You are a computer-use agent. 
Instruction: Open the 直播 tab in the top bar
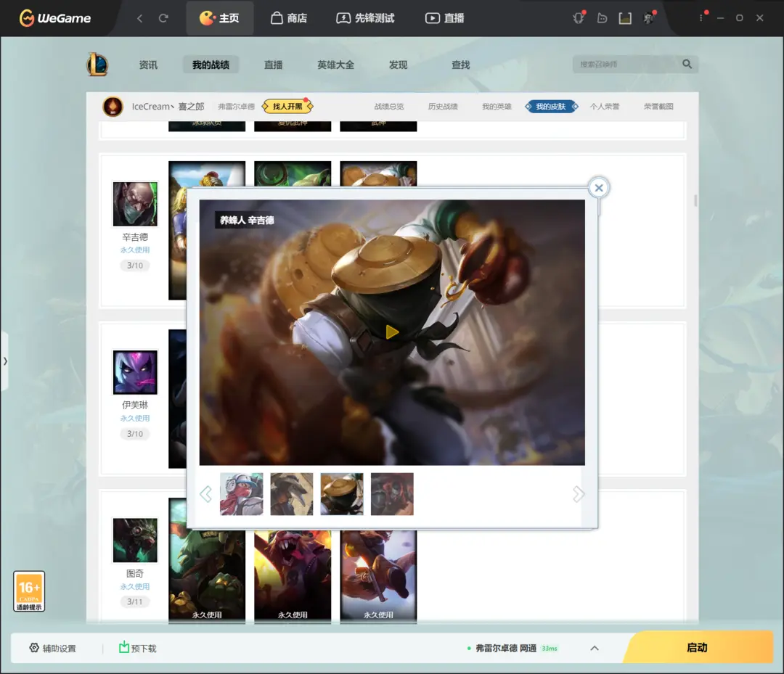[444, 18]
